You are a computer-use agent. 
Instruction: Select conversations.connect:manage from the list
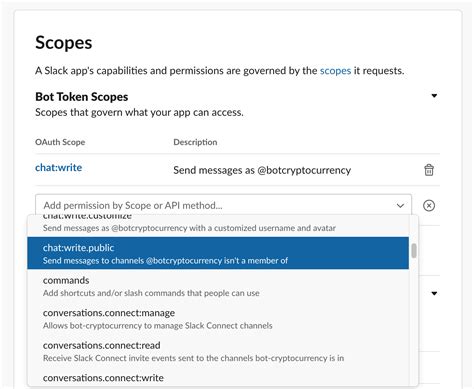pyautogui.click(x=218, y=319)
